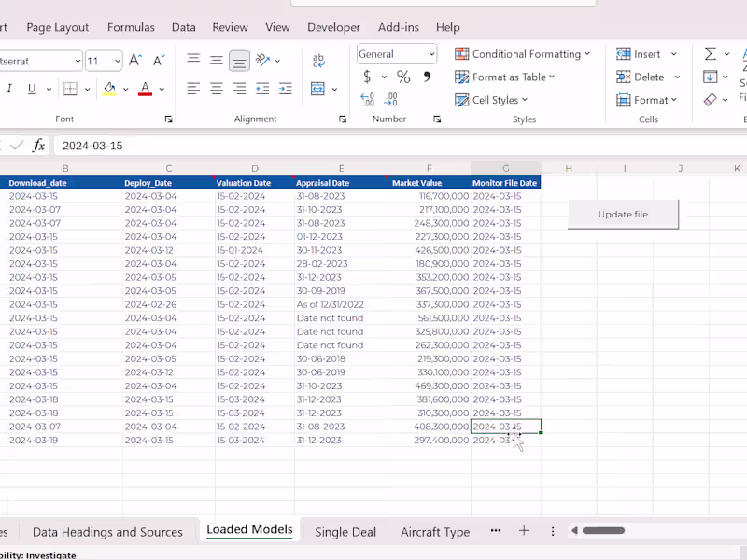This screenshot has height=560, width=747.
Task: Open Cell Styles gallery
Action: [492, 100]
